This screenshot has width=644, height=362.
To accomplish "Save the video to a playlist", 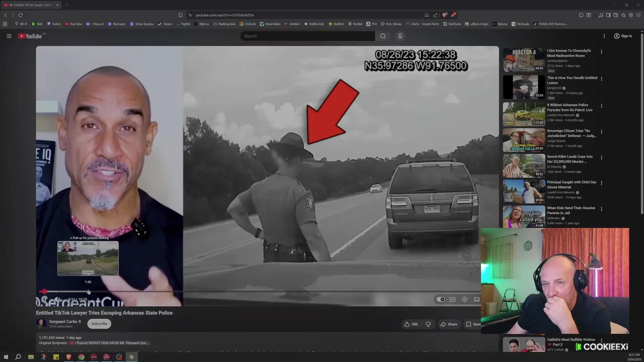I will coord(473,324).
